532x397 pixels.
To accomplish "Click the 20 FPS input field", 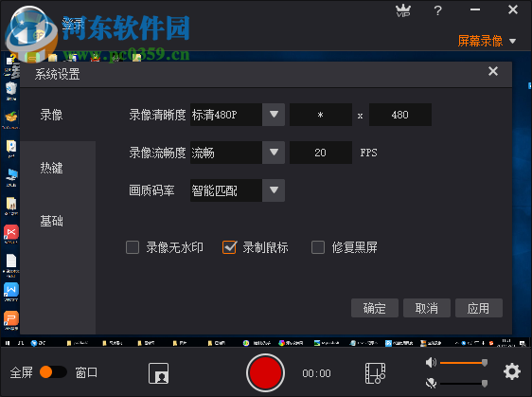I will coord(321,153).
